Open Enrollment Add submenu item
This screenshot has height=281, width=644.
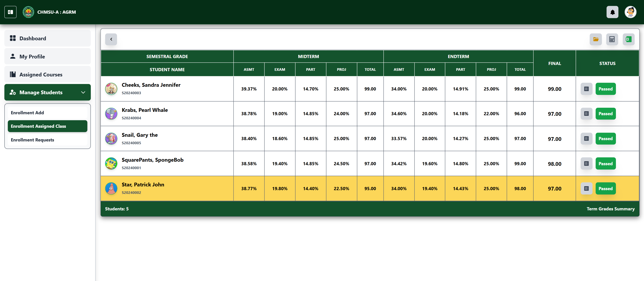[x=48, y=113]
